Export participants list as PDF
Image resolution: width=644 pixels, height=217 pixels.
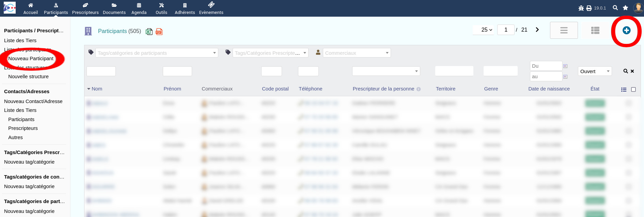[159, 32]
